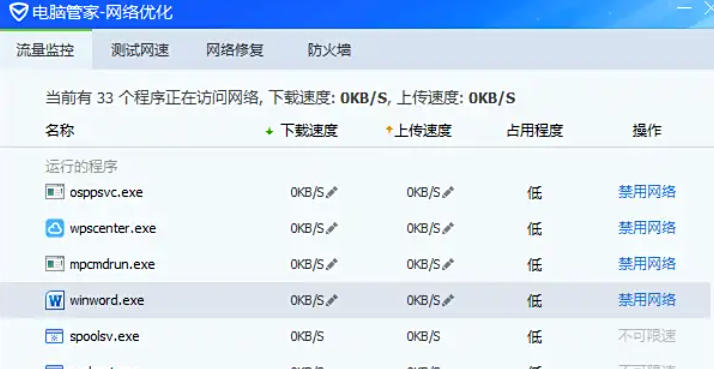
Task: Open the 网络修复 tab
Action: point(235,50)
